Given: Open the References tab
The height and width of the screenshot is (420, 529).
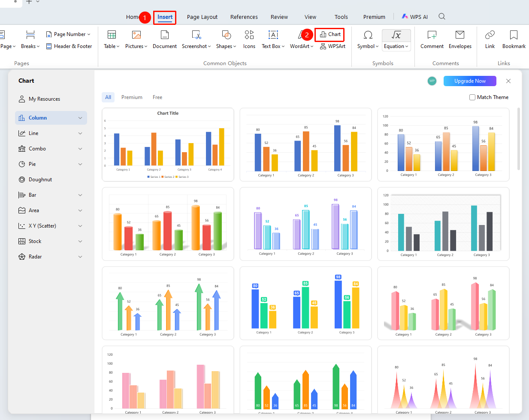Looking at the screenshot, I should (x=244, y=17).
